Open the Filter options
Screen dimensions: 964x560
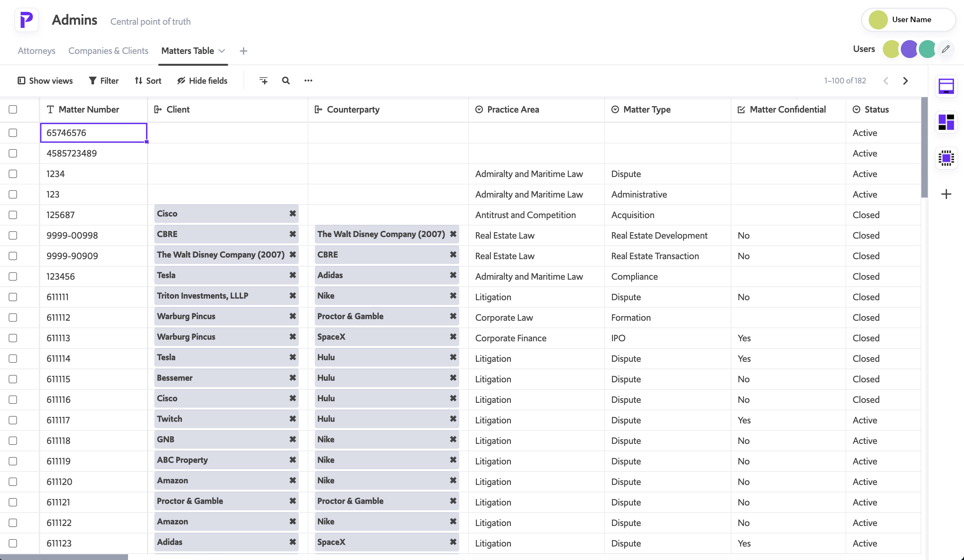click(x=104, y=81)
